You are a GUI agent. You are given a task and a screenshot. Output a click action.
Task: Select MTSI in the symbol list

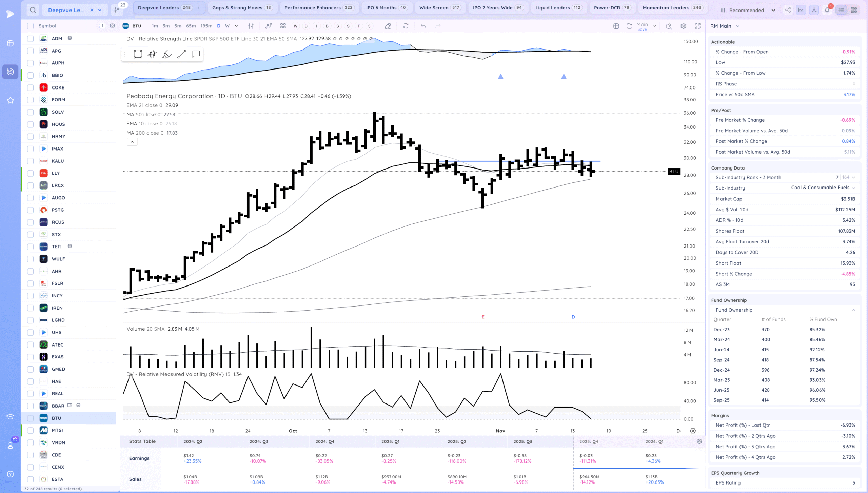click(57, 430)
